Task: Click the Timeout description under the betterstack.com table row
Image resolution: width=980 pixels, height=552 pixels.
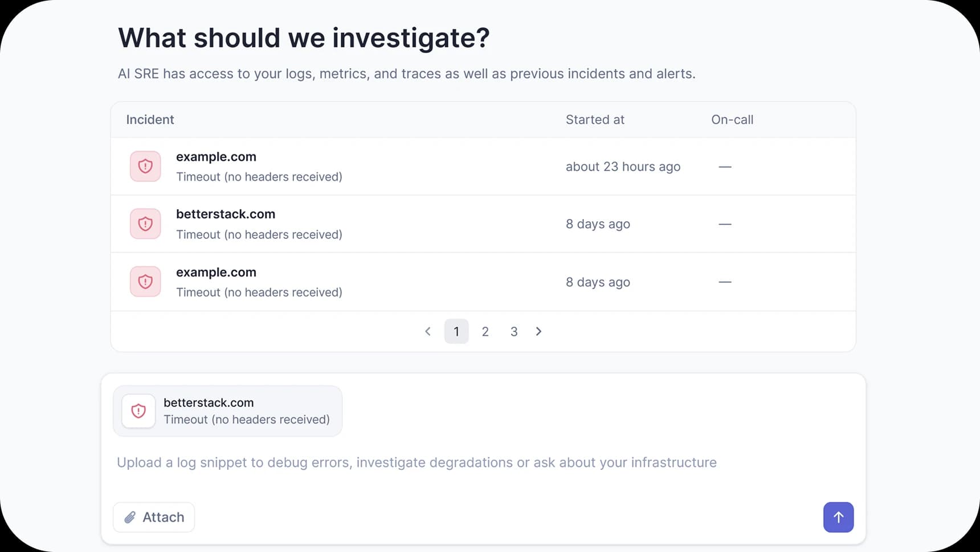Action: click(x=259, y=234)
